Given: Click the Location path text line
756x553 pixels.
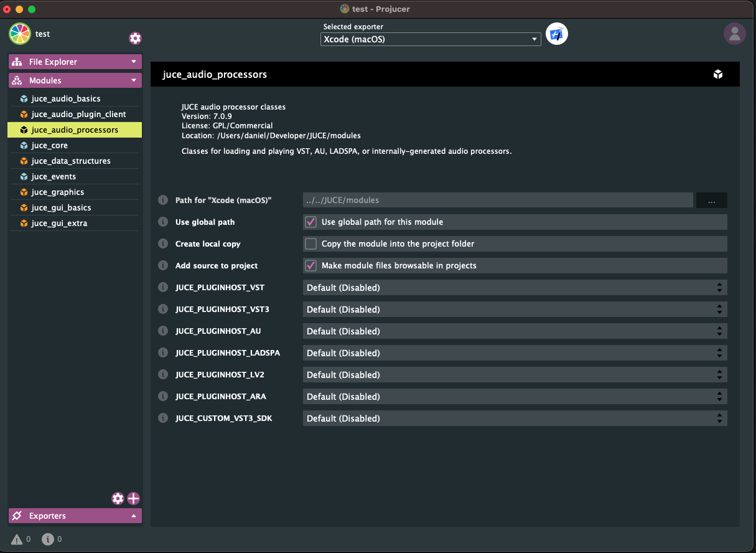Looking at the screenshot, I should click(271, 135).
